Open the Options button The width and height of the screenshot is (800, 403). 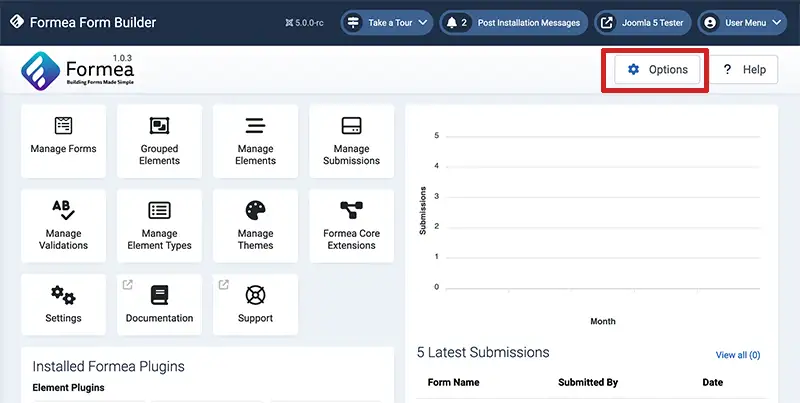tap(657, 69)
